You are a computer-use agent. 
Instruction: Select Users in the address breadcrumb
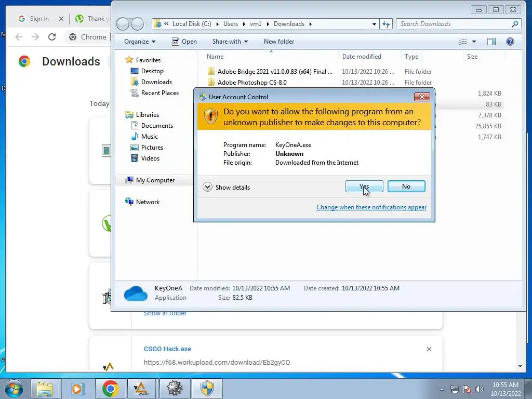click(x=230, y=24)
